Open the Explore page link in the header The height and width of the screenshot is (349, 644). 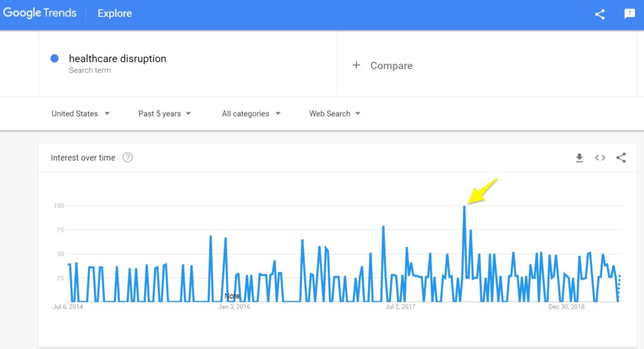[x=115, y=13]
